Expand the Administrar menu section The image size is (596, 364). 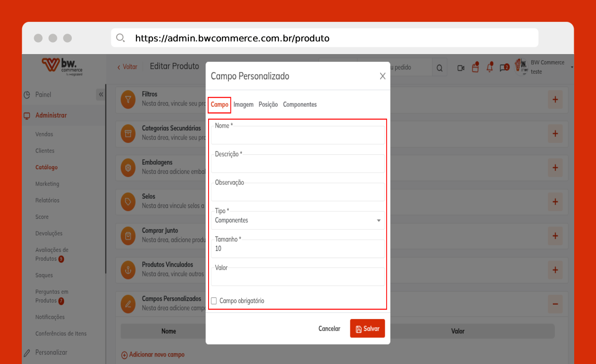pyautogui.click(x=51, y=116)
